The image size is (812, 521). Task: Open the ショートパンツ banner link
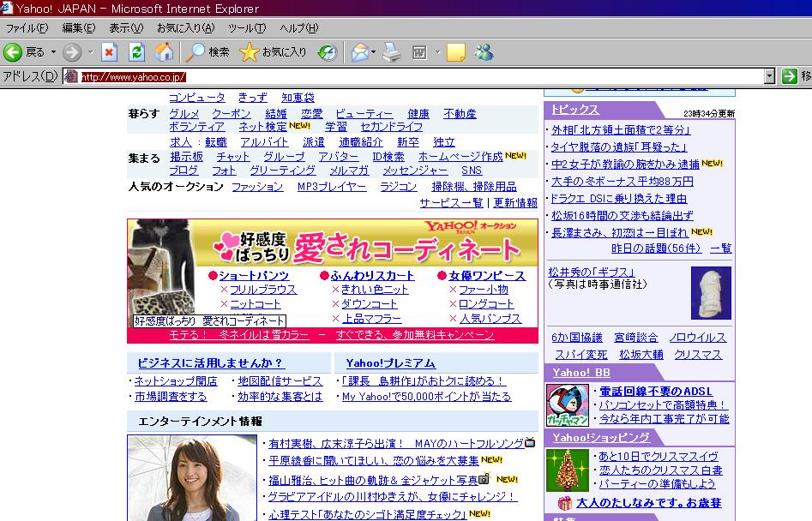(x=254, y=276)
